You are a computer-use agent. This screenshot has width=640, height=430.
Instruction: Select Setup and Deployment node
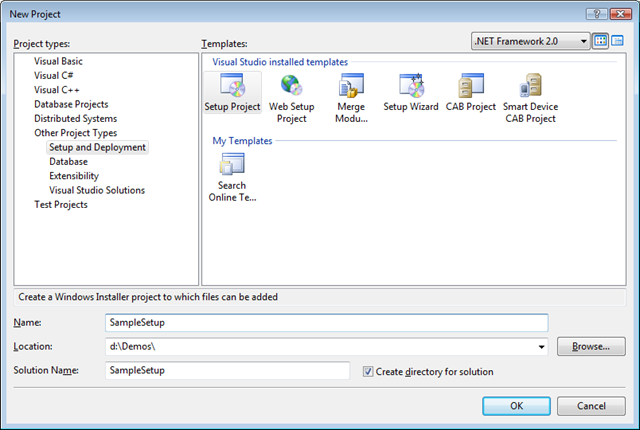coord(97,147)
